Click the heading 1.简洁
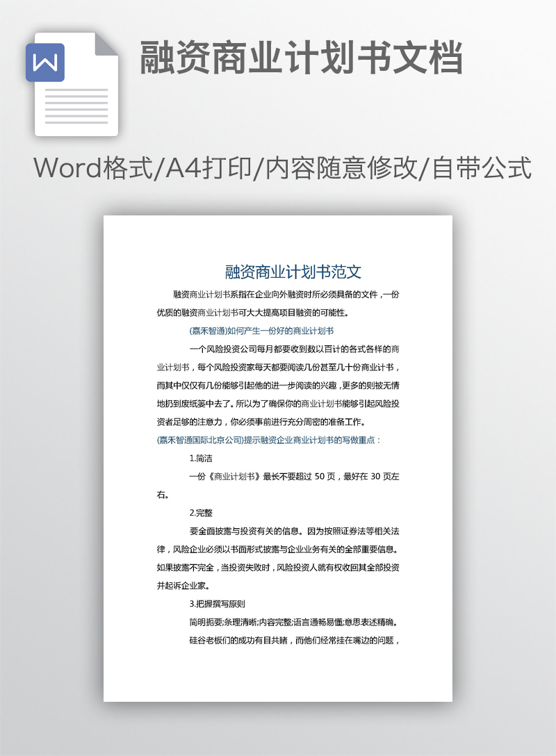The width and height of the screenshot is (556, 756). point(201,458)
